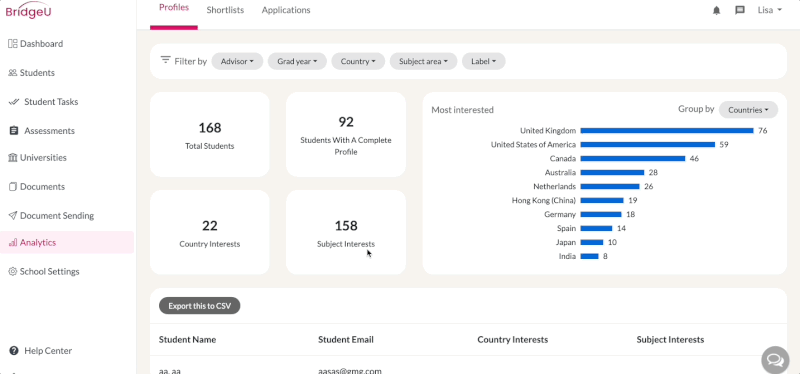The height and width of the screenshot is (374, 800).
Task: Open the messages icon in header
Action: pos(740,10)
